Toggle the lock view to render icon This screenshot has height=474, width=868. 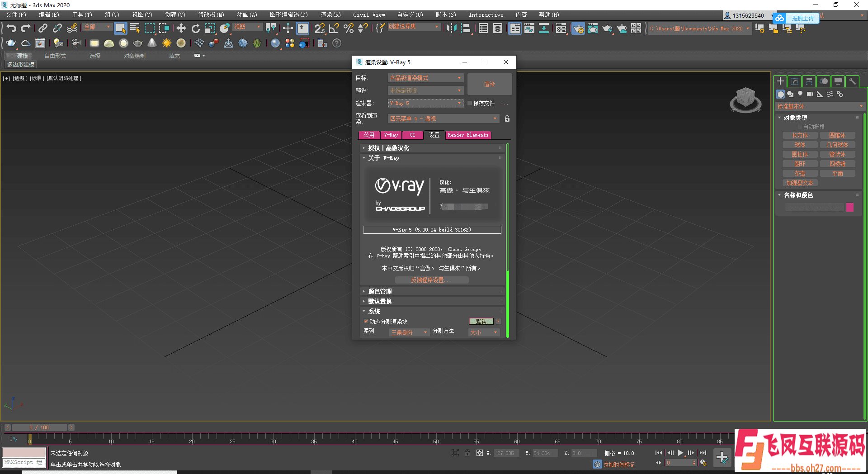pyautogui.click(x=507, y=118)
